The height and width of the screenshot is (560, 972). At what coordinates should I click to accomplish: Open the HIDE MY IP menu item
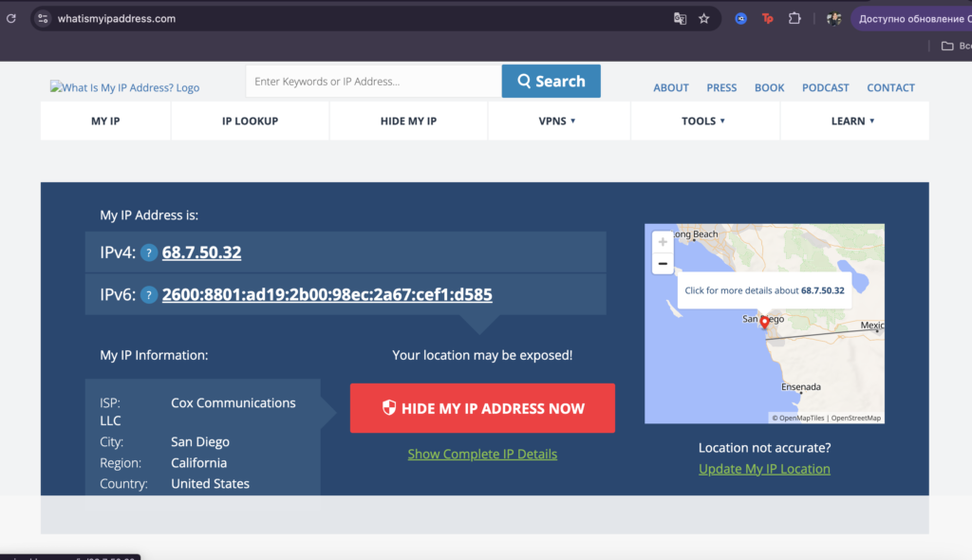408,121
